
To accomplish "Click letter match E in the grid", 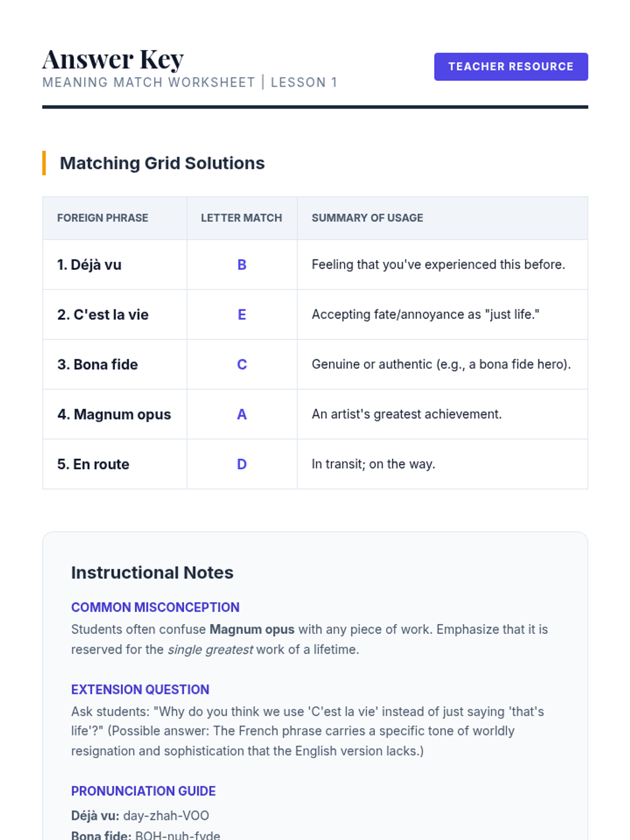I will pyautogui.click(x=241, y=314).
